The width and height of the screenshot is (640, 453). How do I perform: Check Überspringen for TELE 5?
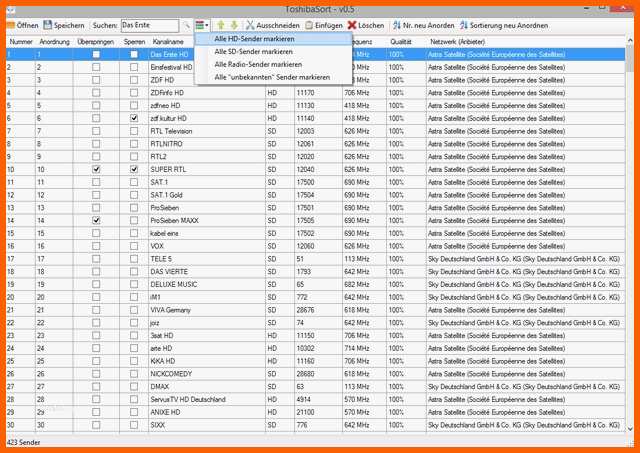[96, 259]
